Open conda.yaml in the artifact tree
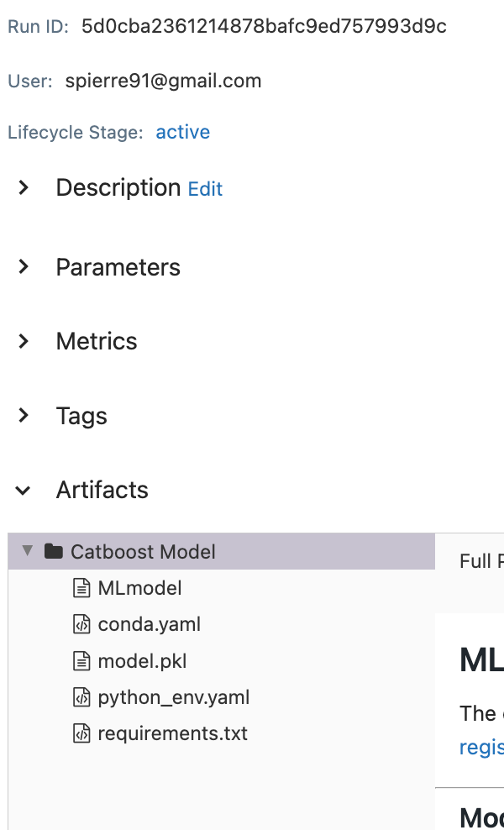The image size is (504, 830). pos(149,624)
